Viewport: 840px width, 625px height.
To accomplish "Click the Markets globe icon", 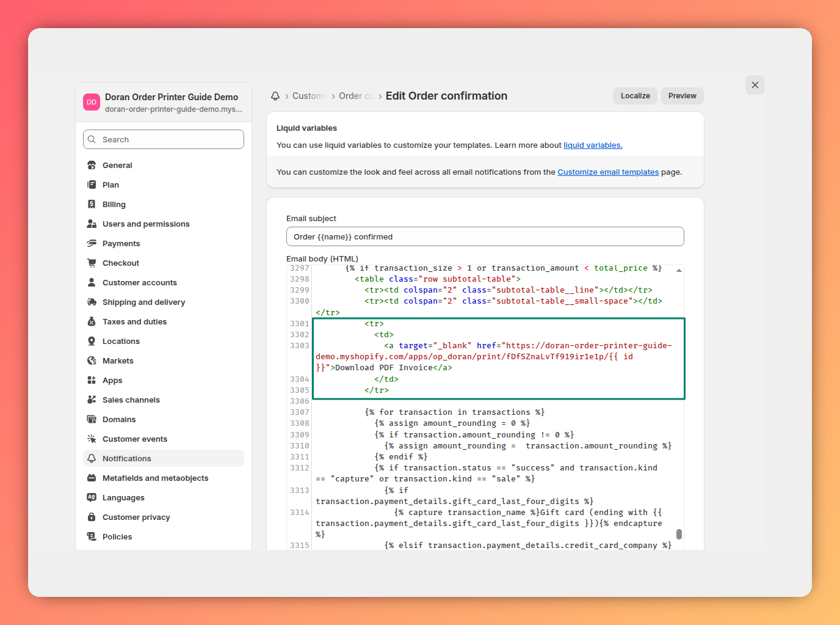I will 92,360.
